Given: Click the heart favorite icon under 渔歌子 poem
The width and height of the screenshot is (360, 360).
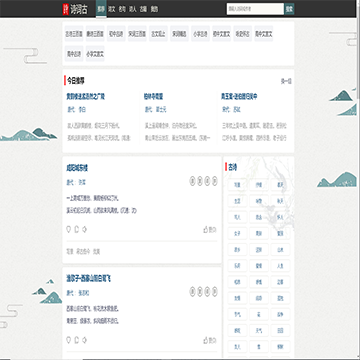Looking at the screenshot, I should [x=69, y=340].
